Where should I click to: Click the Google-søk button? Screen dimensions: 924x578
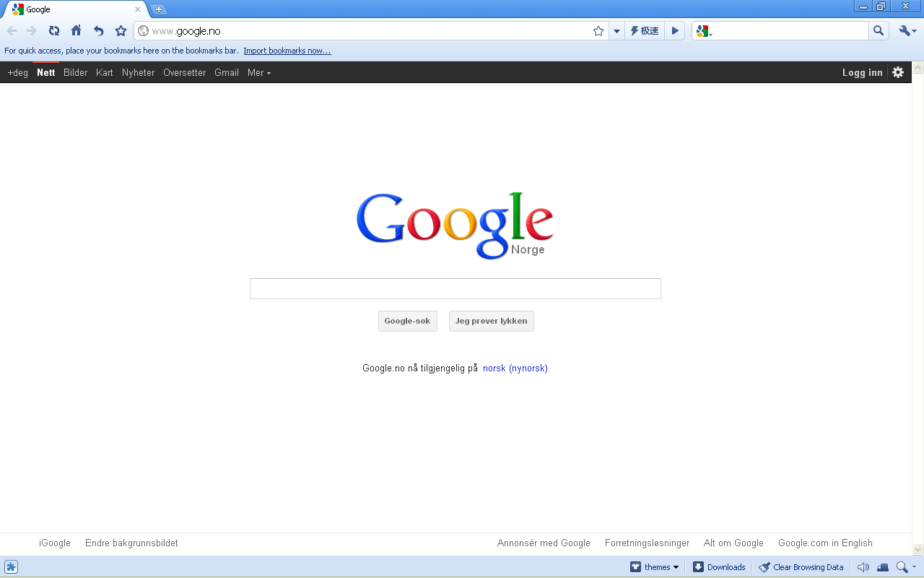click(x=408, y=321)
